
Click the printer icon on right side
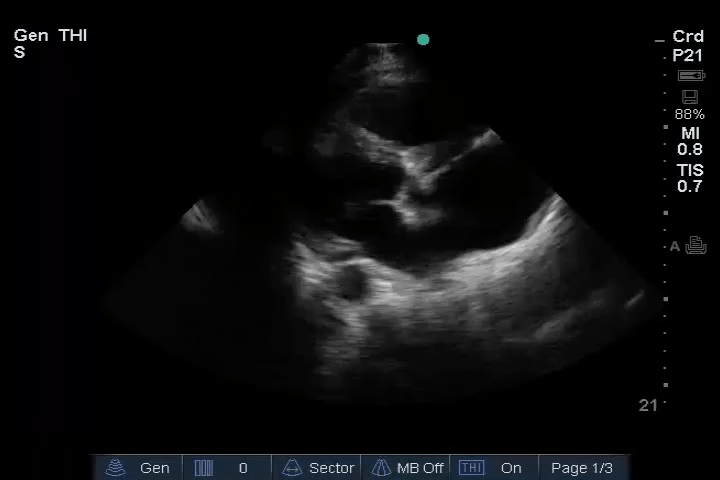(696, 246)
